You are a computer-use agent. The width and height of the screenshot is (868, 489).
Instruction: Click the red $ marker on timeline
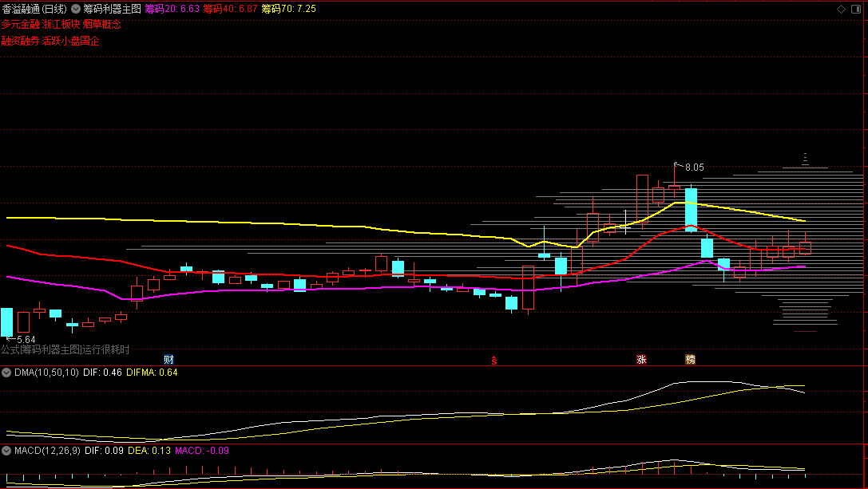coord(493,361)
